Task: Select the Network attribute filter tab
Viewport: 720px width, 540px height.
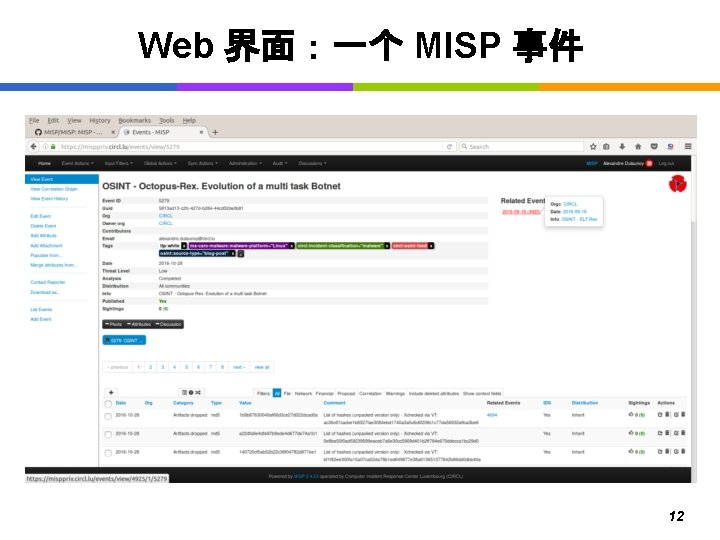Action: click(x=303, y=394)
